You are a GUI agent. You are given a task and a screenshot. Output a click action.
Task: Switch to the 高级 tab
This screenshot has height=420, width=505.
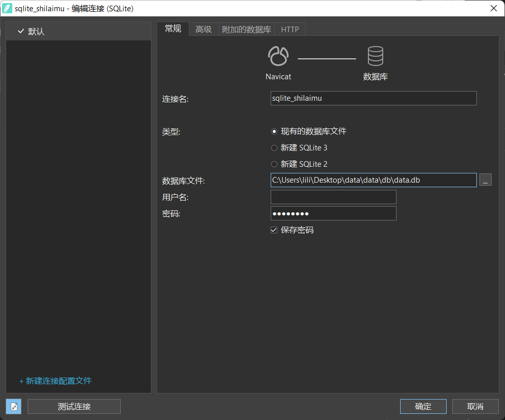pos(204,30)
